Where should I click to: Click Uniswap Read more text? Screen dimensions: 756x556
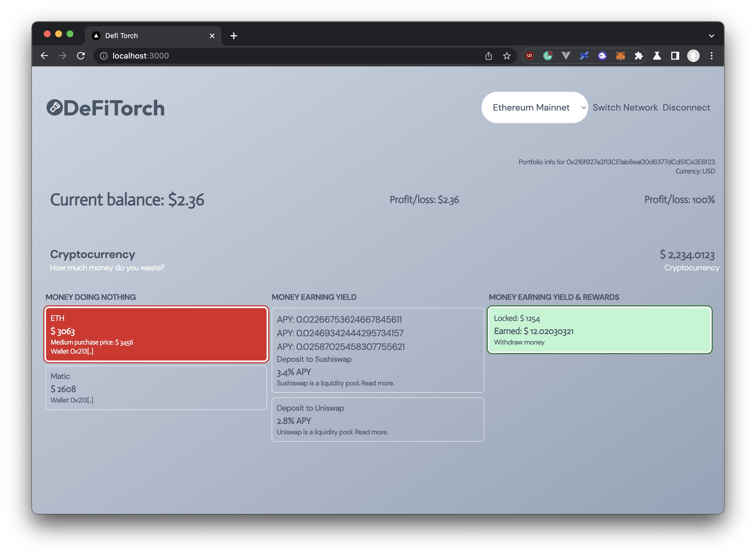[x=371, y=432]
